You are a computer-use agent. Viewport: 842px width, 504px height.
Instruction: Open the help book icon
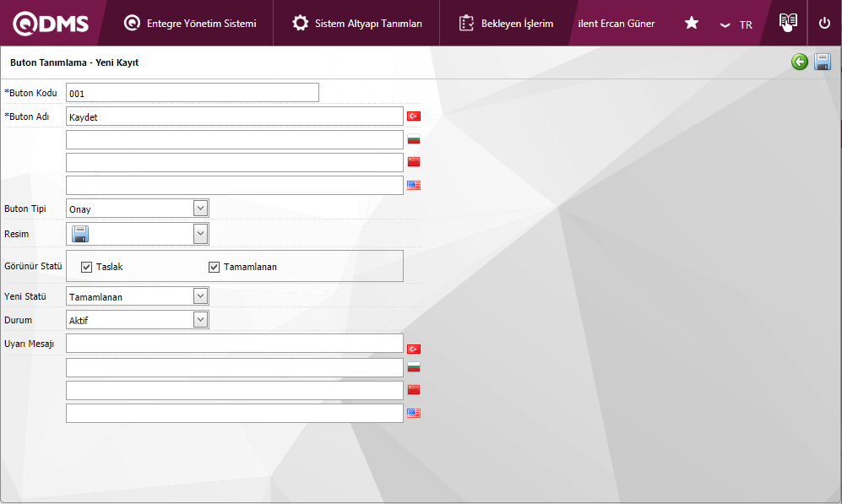pos(788,22)
